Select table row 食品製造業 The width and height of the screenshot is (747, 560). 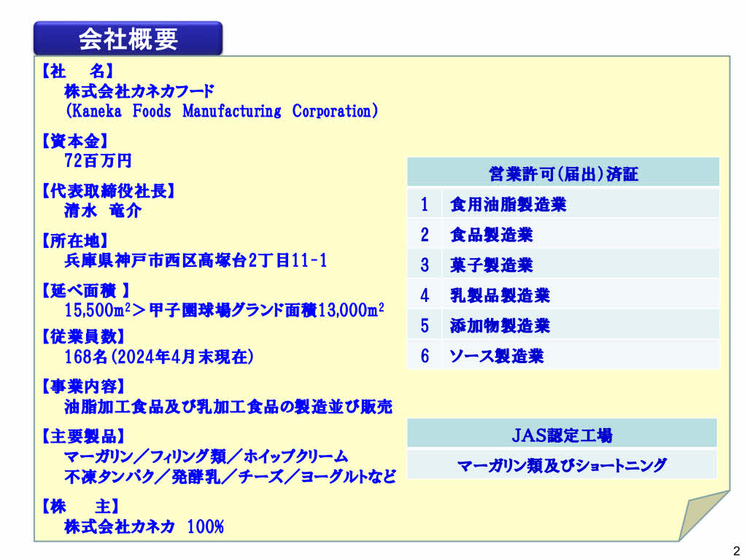click(563, 234)
